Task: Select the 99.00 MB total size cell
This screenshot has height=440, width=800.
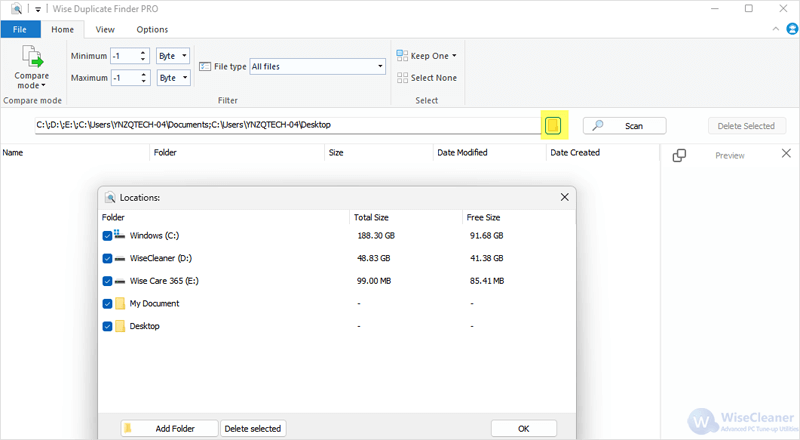Action: tap(374, 281)
